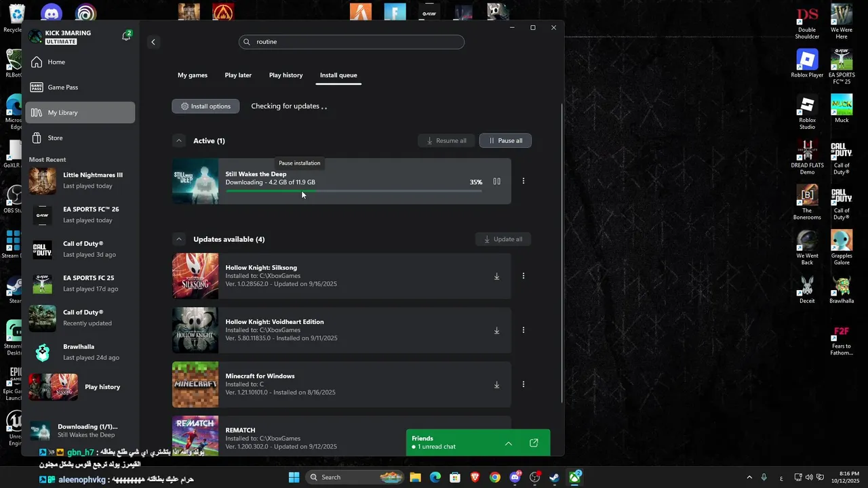Screen dimensions: 868x488
Task: Expand the Friends chat panel chevron
Action: (x=509, y=443)
